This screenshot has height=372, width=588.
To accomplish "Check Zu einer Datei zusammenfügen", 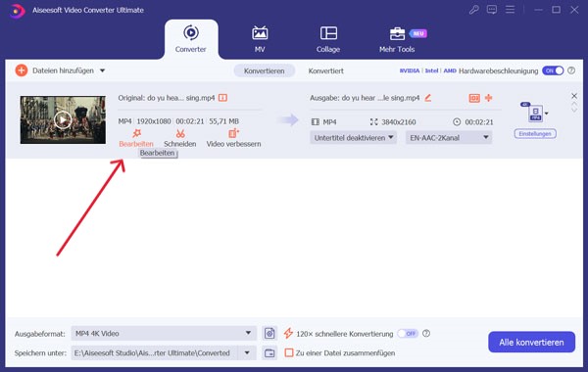I will (289, 352).
